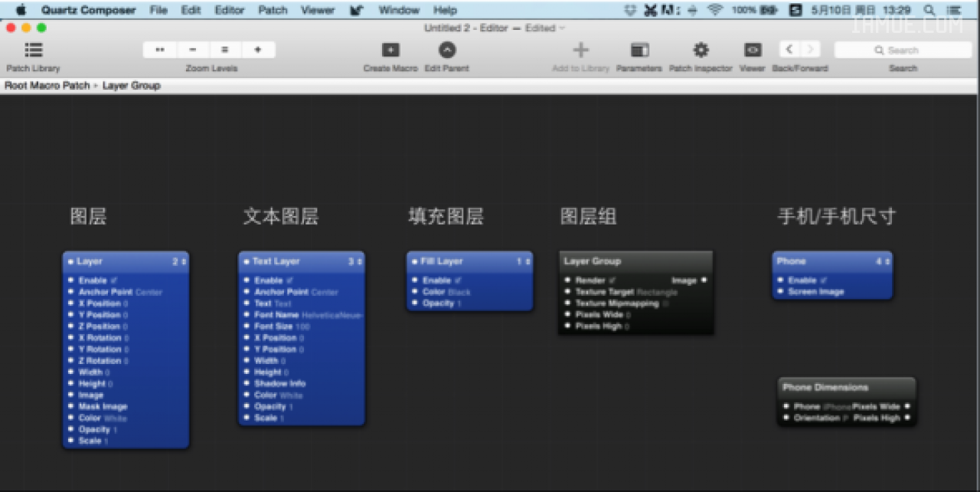Change Phone model value on Phone Dimensions
This screenshot has height=492, width=980.
coord(837,407)
